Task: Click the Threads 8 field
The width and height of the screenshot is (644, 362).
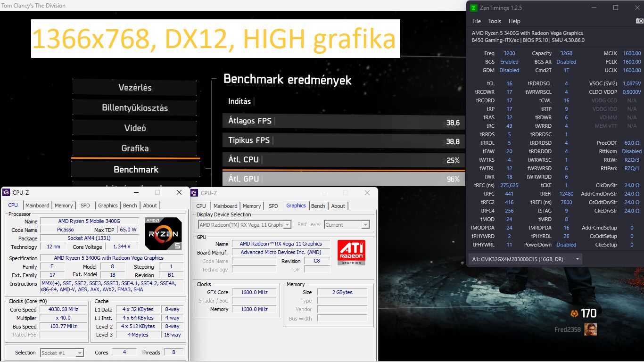Action: pyautogui.click(x=173, y=353)
